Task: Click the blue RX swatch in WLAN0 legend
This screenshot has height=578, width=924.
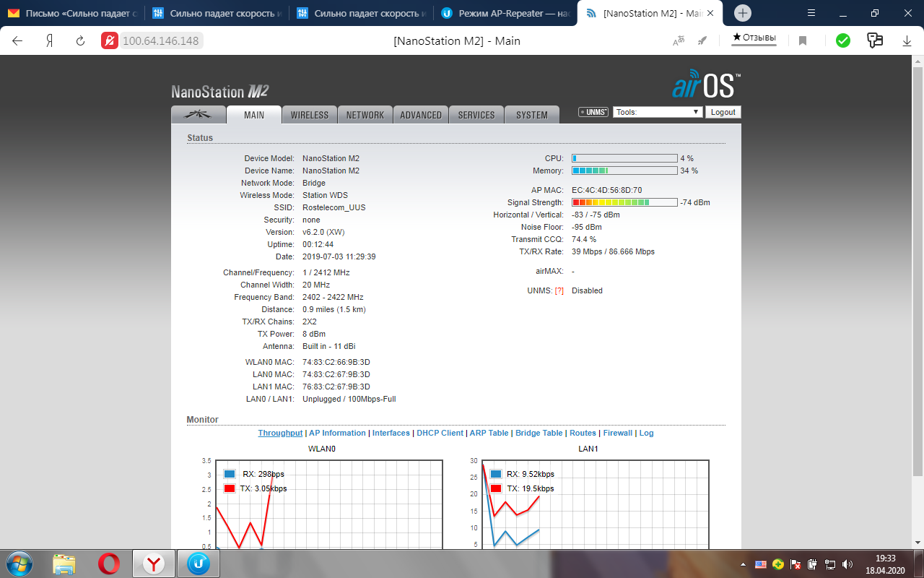Action: 230,474
